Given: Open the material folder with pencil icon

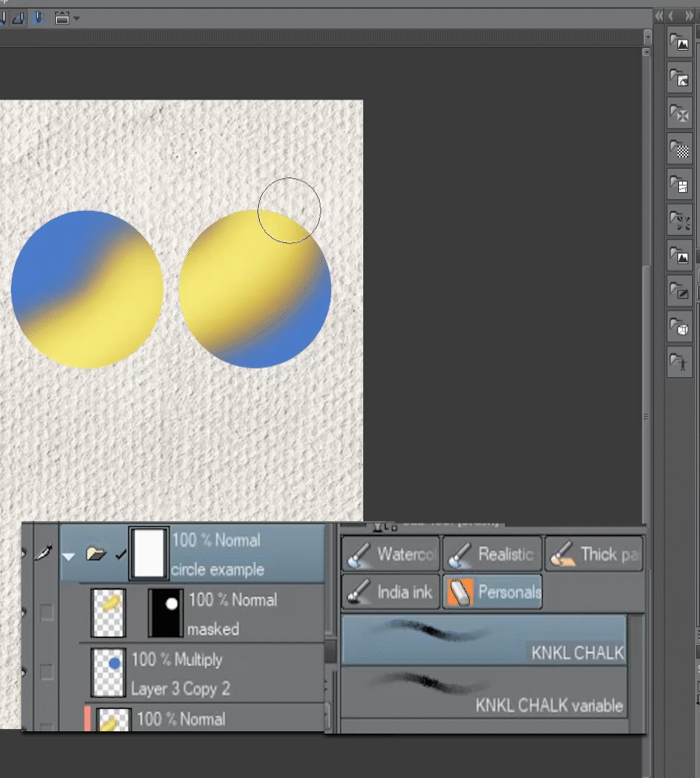Looking at the screenshot, I should coord(680,293).
